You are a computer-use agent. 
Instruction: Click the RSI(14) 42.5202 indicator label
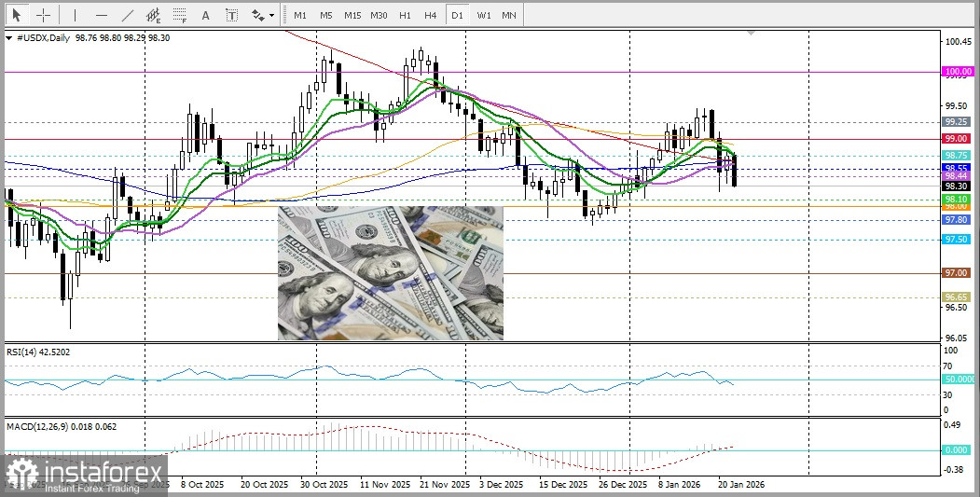click(38, 352)
